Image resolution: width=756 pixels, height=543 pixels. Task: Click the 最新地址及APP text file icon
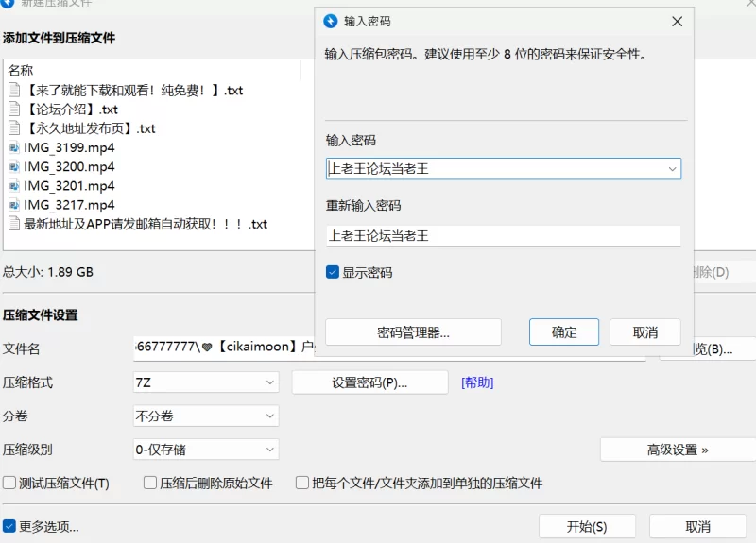[x=14, y=224]
